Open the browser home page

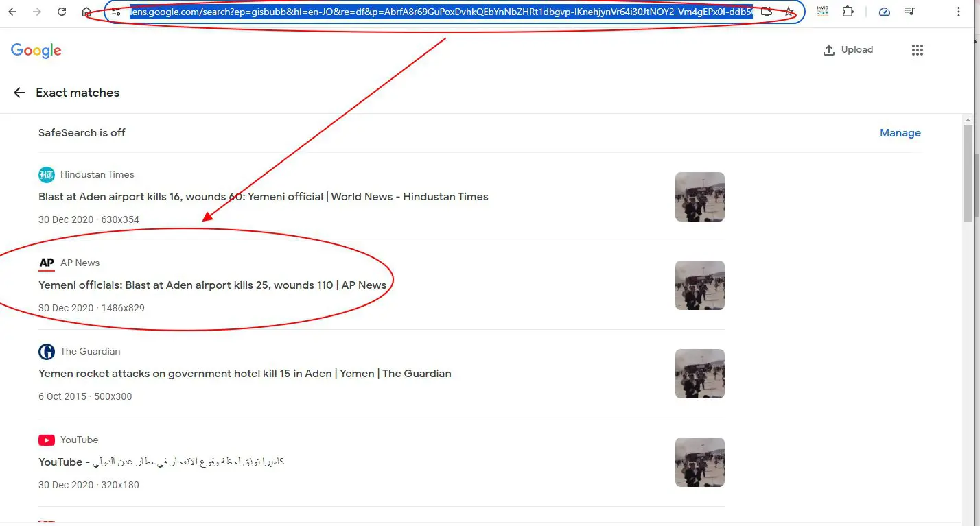click(86, 12)
